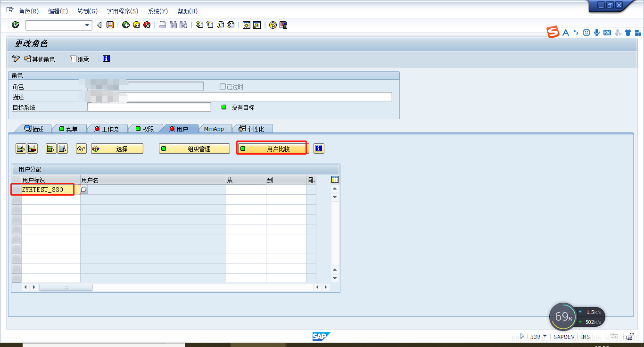This screenshot has height=347, width=644.
Task: Click the Find Next binoculars icon
Action: 183,25
